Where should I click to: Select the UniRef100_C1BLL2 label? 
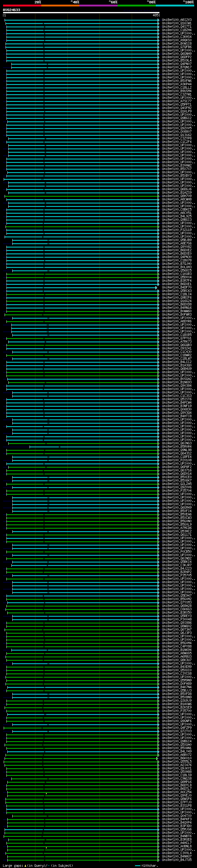click(x=177, y=88)
